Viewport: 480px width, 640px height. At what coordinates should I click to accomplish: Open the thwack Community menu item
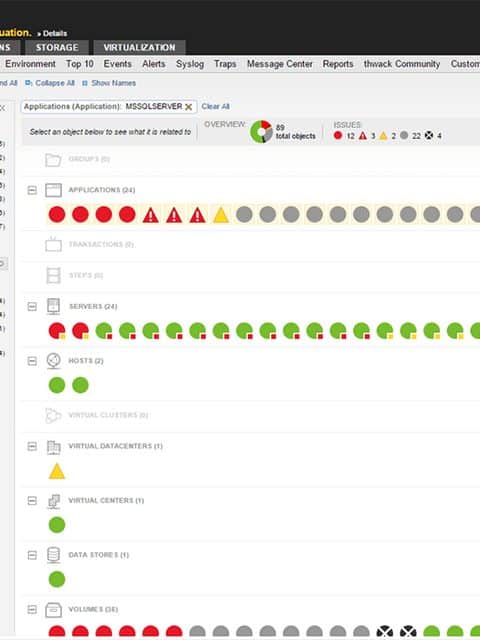(x=402, y=64)
